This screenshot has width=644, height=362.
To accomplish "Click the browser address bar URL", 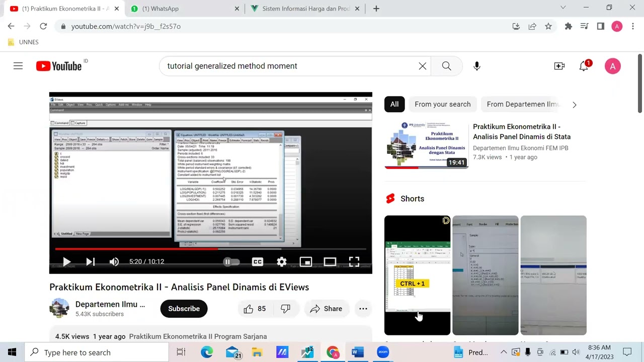I will 126,26.
